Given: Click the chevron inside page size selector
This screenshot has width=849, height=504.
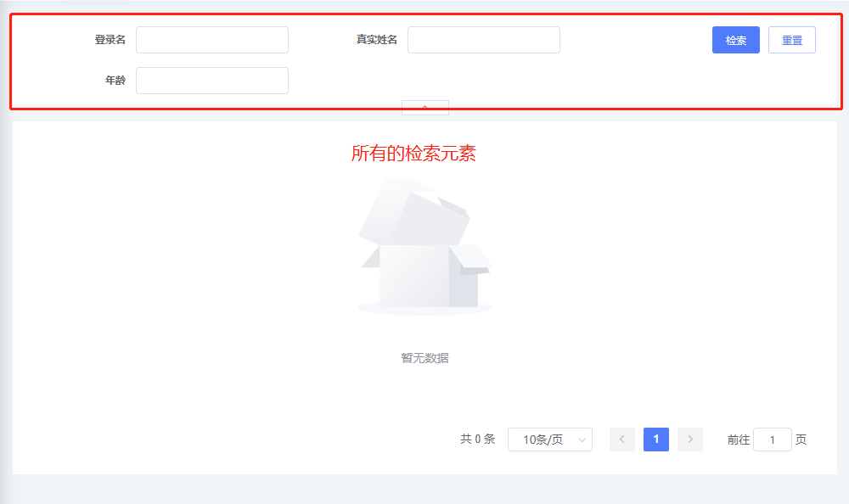Looking at the screenshot, I should pyautogui.click(x=581, y=440).
